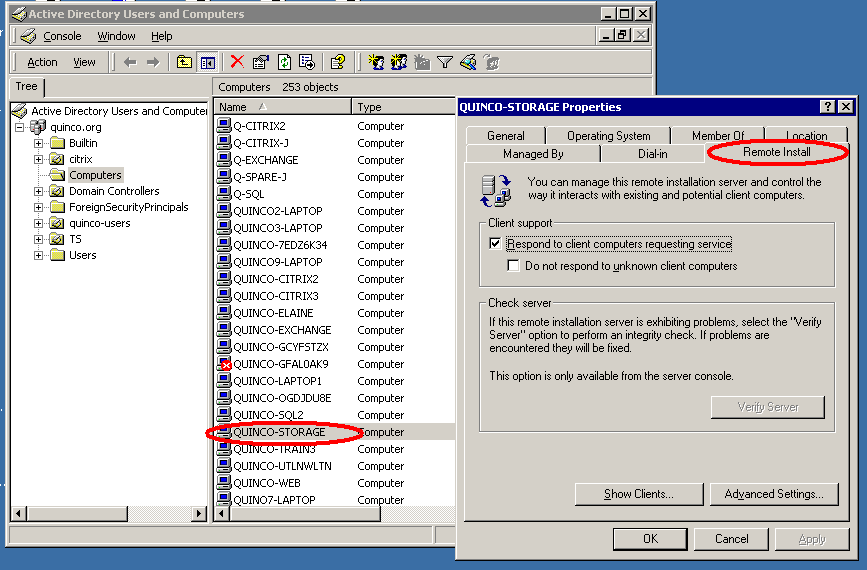Switch to the Managed By tab
867x570 pixels.
tap(533, 154)
